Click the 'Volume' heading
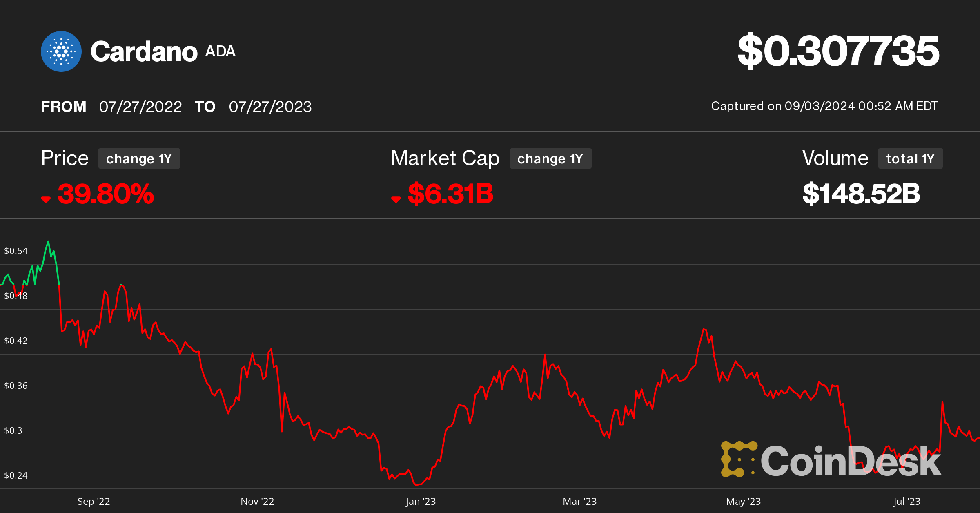This screenshot has width=980, height=513. [835, 158]
